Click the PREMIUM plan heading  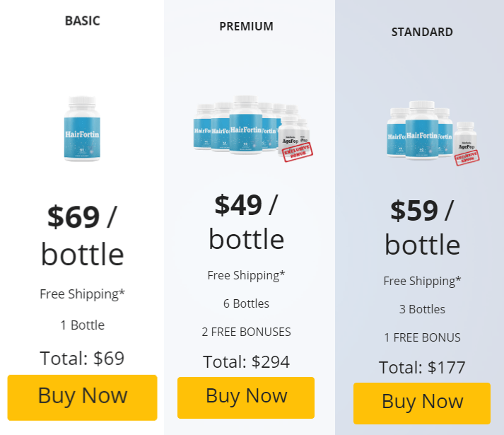click(x=246, y=26)
